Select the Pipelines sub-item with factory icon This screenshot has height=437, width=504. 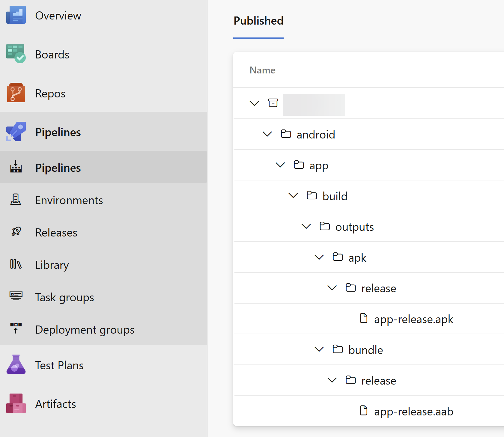[58, 168]
